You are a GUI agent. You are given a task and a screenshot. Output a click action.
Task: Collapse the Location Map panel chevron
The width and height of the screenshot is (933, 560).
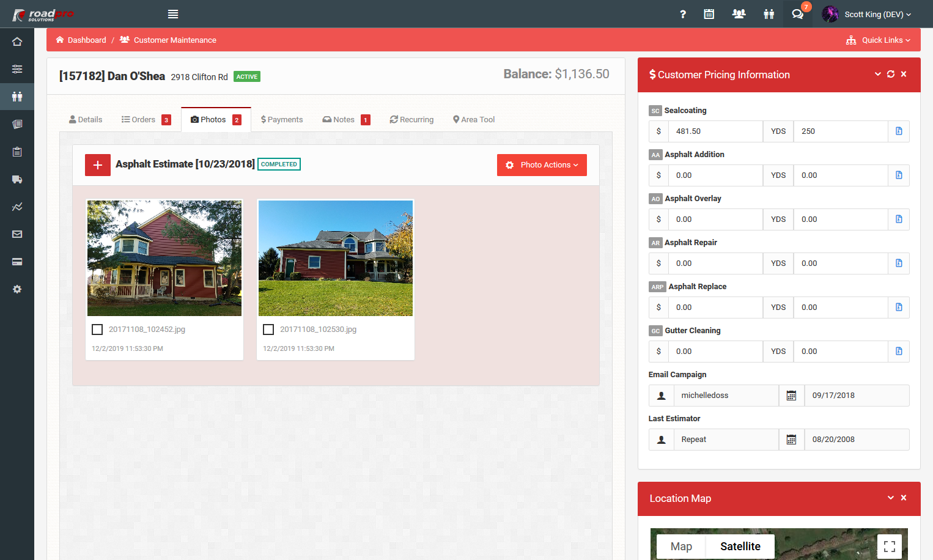coord(891,498)
